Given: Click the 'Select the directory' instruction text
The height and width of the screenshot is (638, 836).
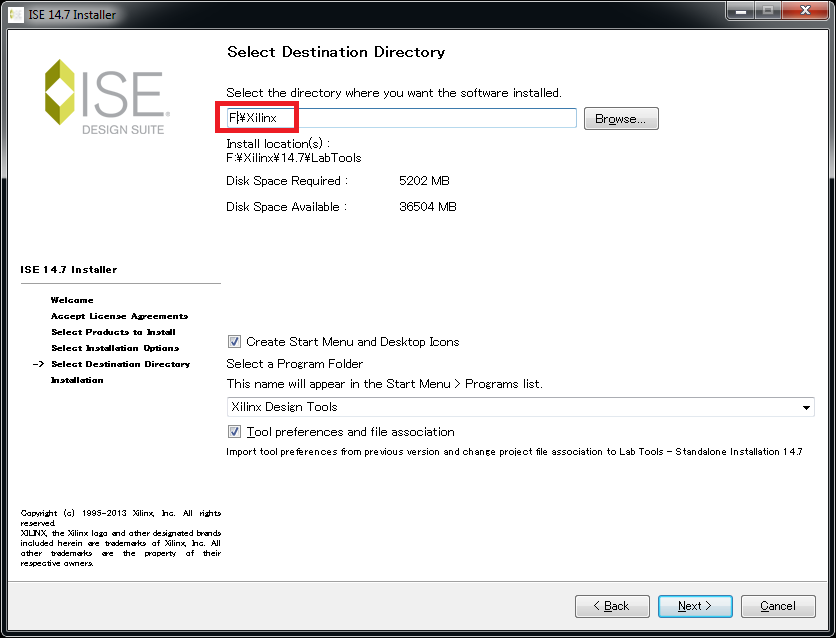Looking at the screenshot, I should click(x=394, y=93).
